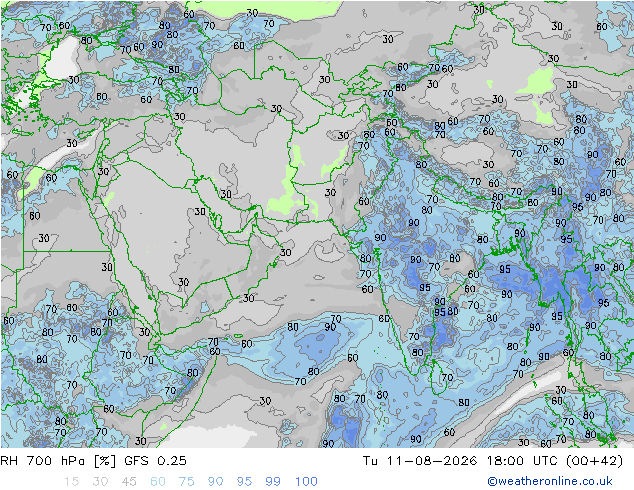This screenshot has height=490, width=634.
Task: Select the 18:00 UTC time label
Action: (x=522, y=460)
